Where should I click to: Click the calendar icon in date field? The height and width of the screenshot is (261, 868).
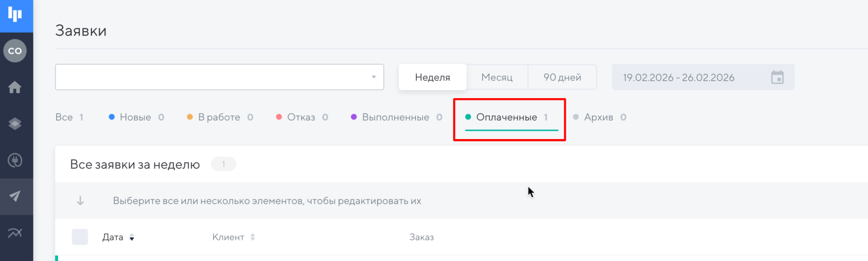point(777,78)
